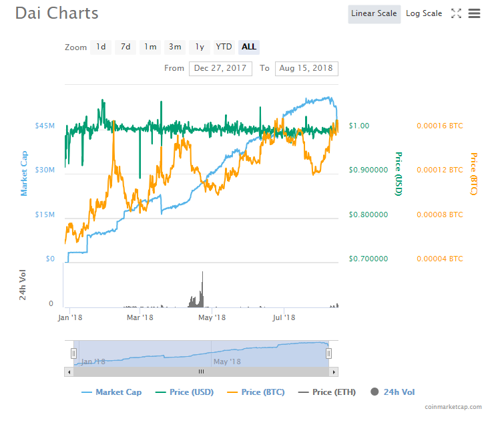Click scrollbar left arrow
Screen dimensions: 504x425
[x=69, y=372]
